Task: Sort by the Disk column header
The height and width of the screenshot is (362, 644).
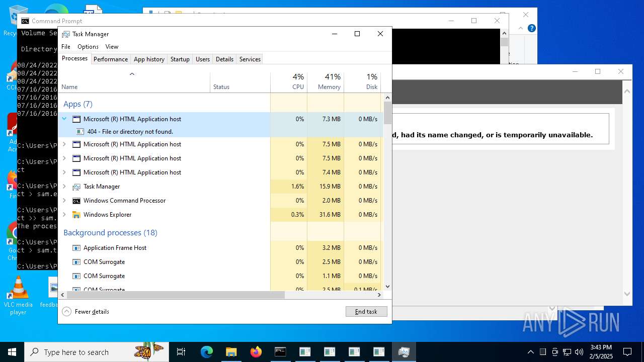Action: pos(362,82)
